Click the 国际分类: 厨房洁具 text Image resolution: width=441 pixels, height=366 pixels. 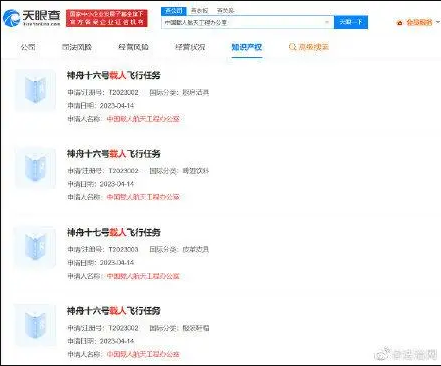[179, 92]
